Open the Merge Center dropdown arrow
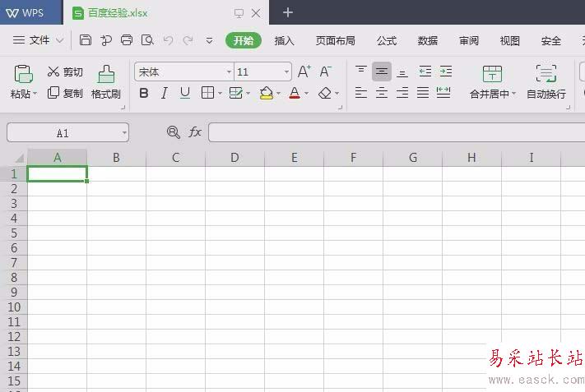This screenshot has height=392, width=585. coord(514,93)
